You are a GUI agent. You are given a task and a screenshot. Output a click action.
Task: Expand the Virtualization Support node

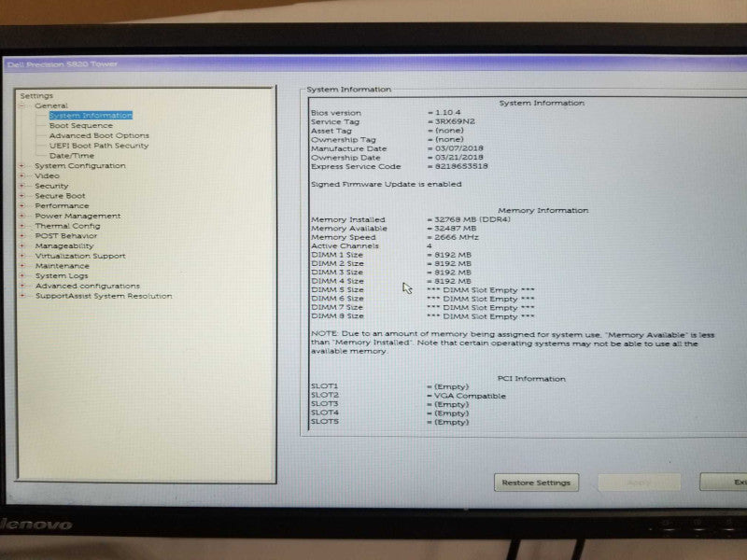pos(21,256)
